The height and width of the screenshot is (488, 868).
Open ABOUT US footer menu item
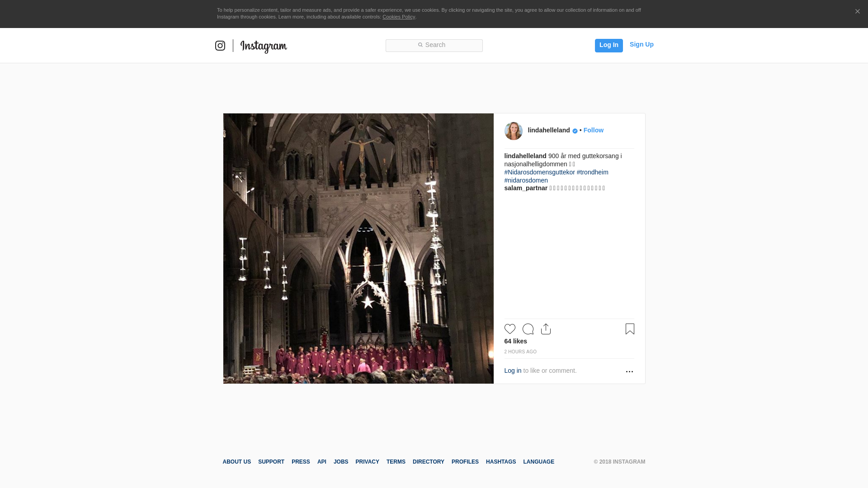coord(236,462)
